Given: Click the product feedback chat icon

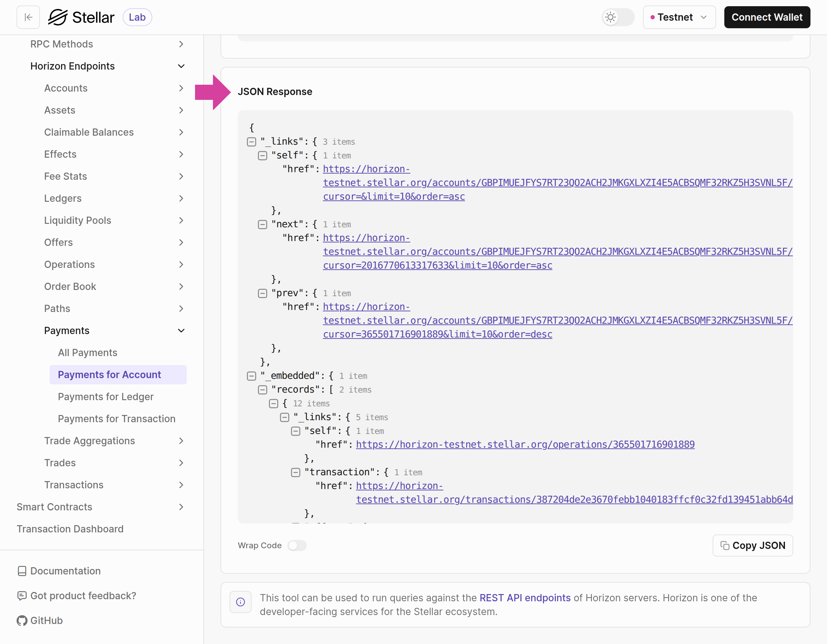Looking at the screenshot, I should [22, 596].
